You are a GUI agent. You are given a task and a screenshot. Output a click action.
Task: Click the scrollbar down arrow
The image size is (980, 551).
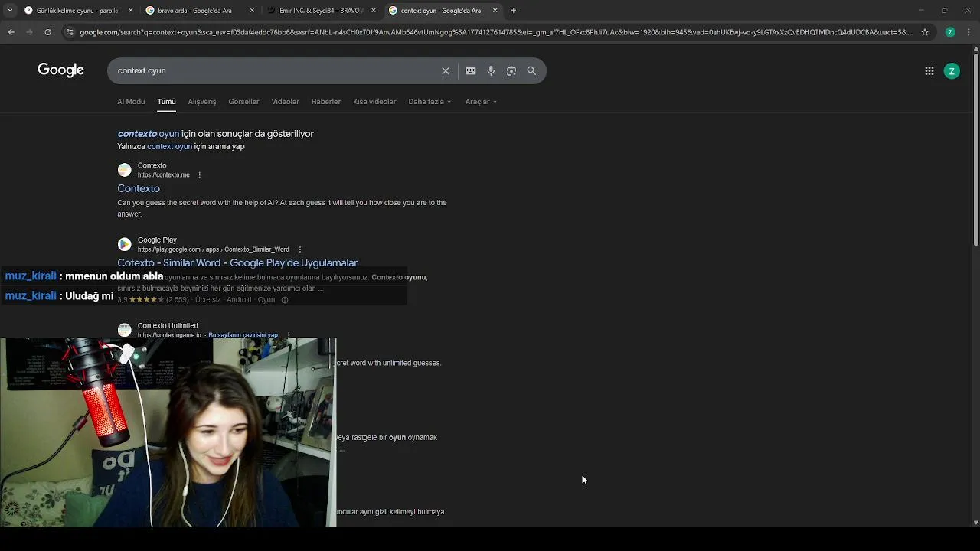pos(975,523)
